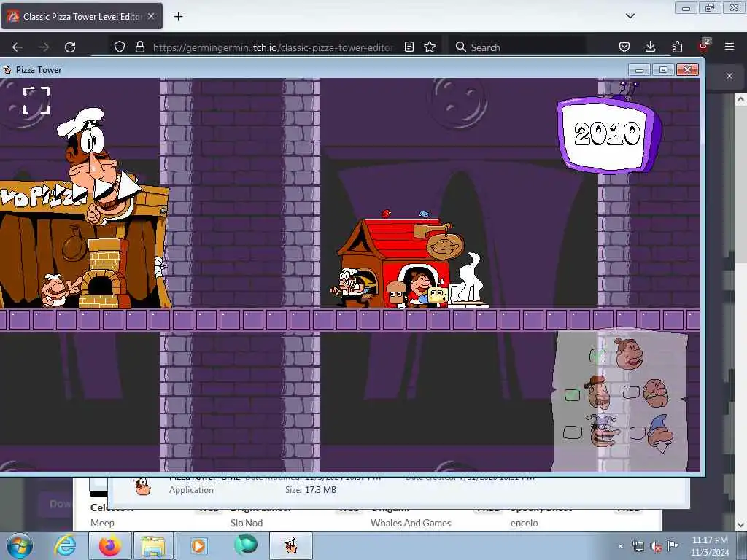The width and height of the screenshot is (747, 560).
Task: Dismiss the panel with the X behind the game
Action: click(x=729, y=76)
